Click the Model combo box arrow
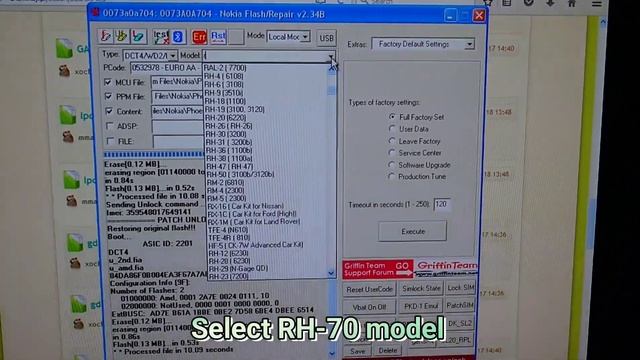The width and height of the screenshot is (640, 360). pos(331,56)
